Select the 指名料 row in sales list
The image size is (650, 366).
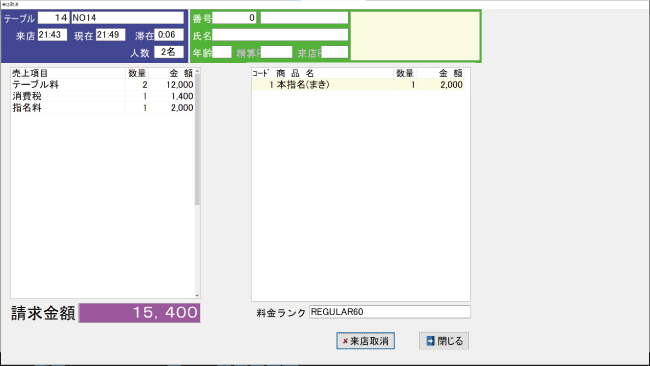(x=102, y=108)
